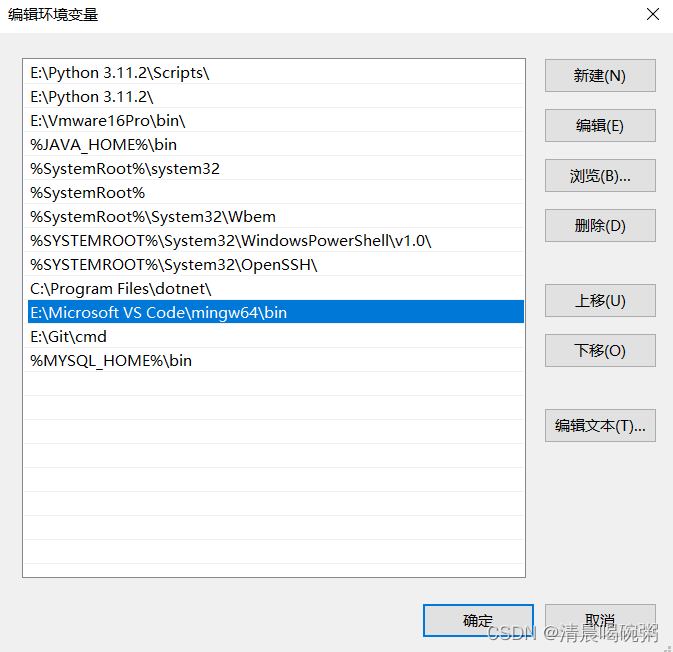Click the 新建(N) button

pyautogui.click(x=600, y=76)
